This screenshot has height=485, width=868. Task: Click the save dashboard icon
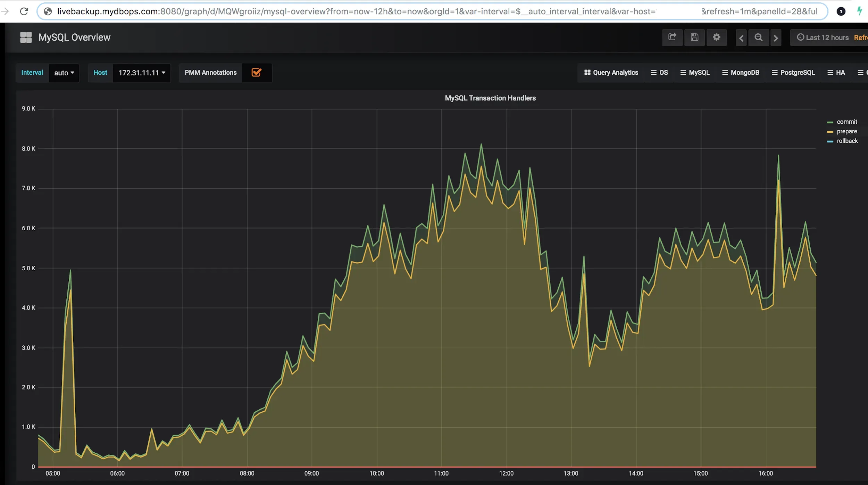point(694,37)
